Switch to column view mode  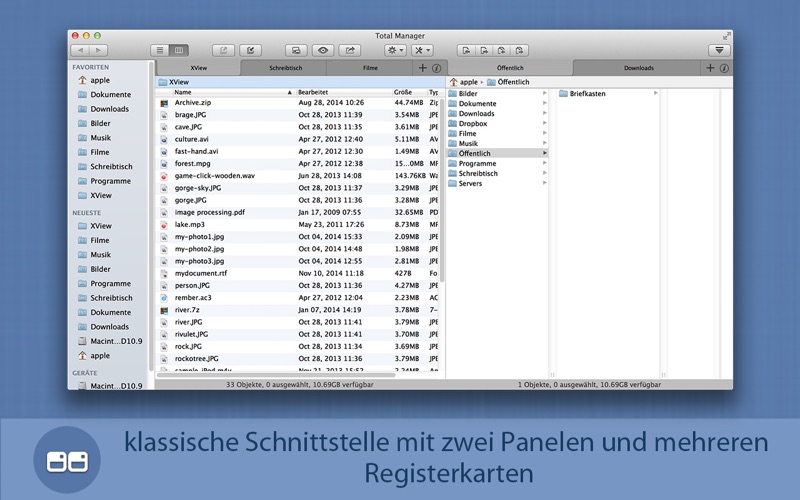pyautogui.click(x=179, y=50)
